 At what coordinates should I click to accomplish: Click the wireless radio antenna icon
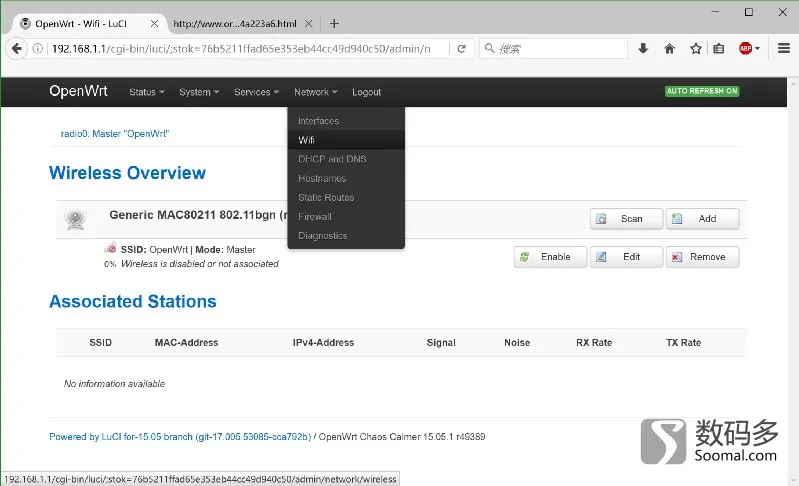point(75,220)
